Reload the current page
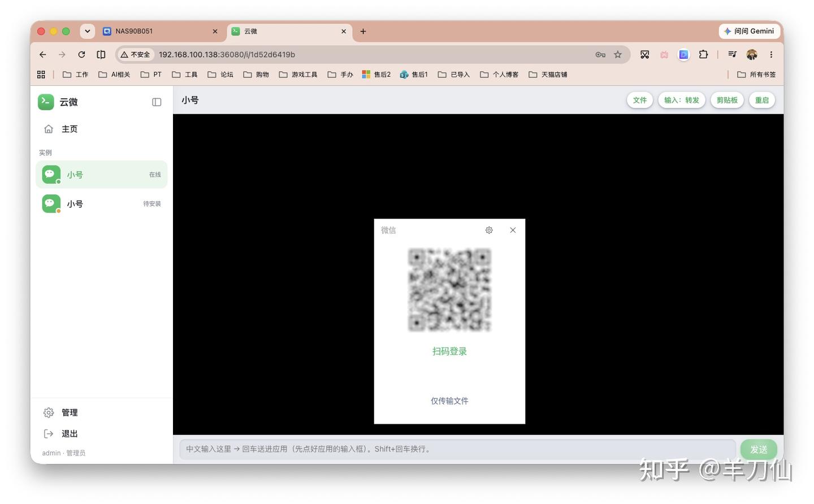Image resolution: width=814 pixels, height=504 pixels. (81, 55)
